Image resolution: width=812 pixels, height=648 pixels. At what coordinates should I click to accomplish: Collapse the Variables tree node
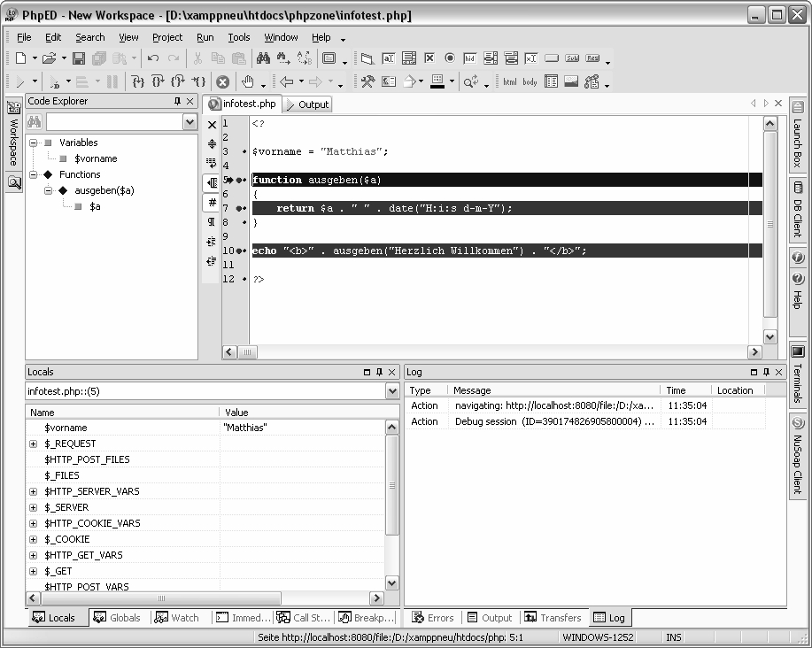tap(34, 143)
